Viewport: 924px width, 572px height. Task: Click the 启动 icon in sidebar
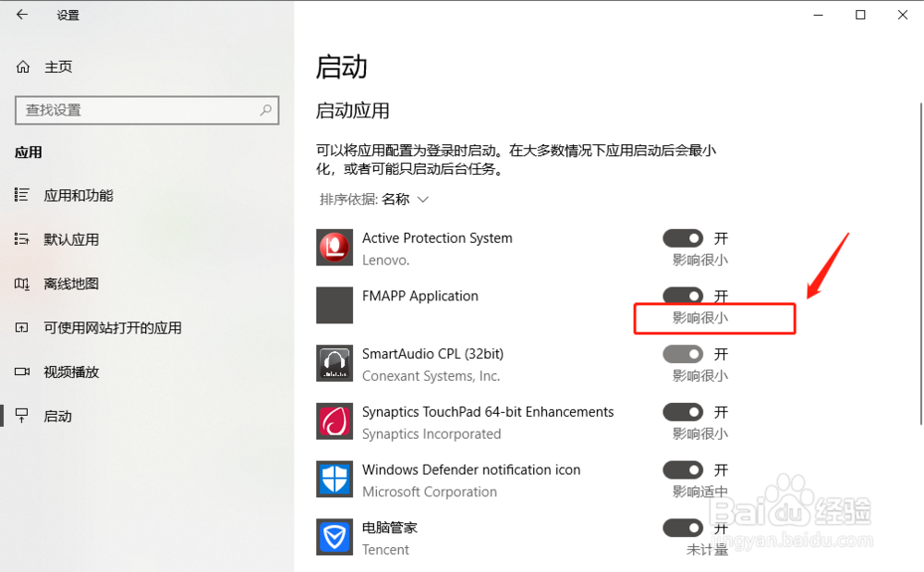pos(20,416)
